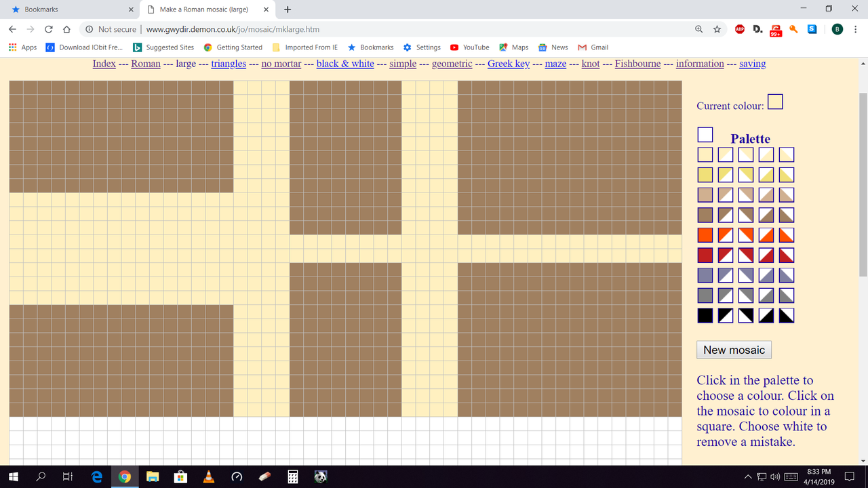Open the Greek key link
This screenshot has width=868, height=488.
(509, 64)
